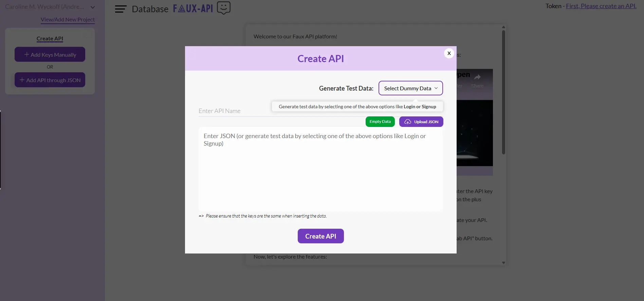Click the smiley face chat icon

[223, 8]
